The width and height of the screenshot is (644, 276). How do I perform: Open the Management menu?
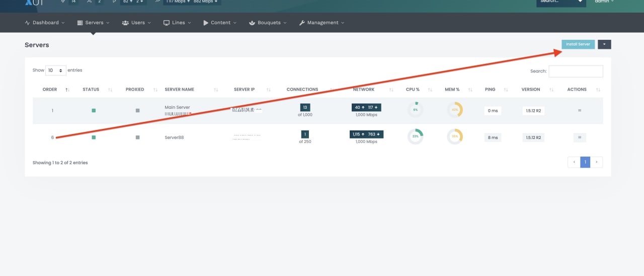(322, 23)
